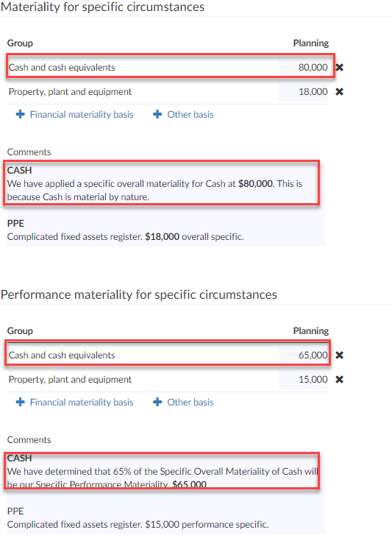Edit the 15,000 performance planning value
The height and width of the screenshot is (538, 392).
304,380
